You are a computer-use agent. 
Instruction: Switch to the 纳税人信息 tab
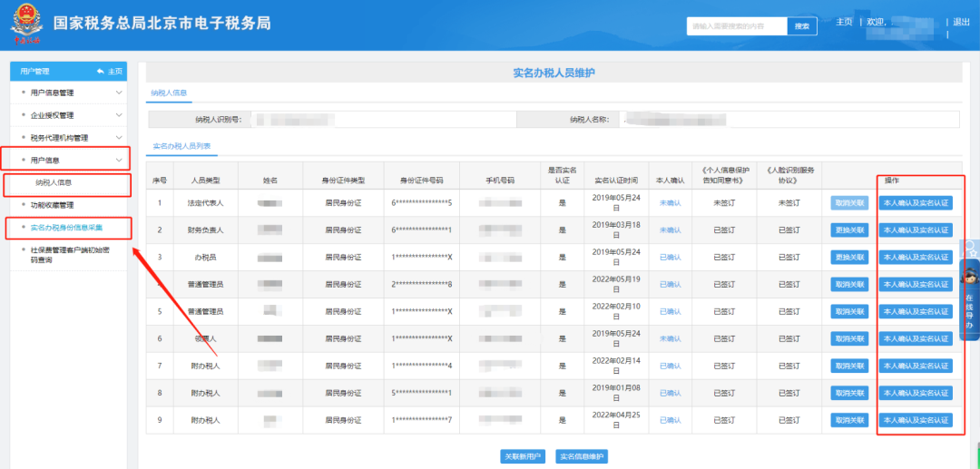pos(169,93)
